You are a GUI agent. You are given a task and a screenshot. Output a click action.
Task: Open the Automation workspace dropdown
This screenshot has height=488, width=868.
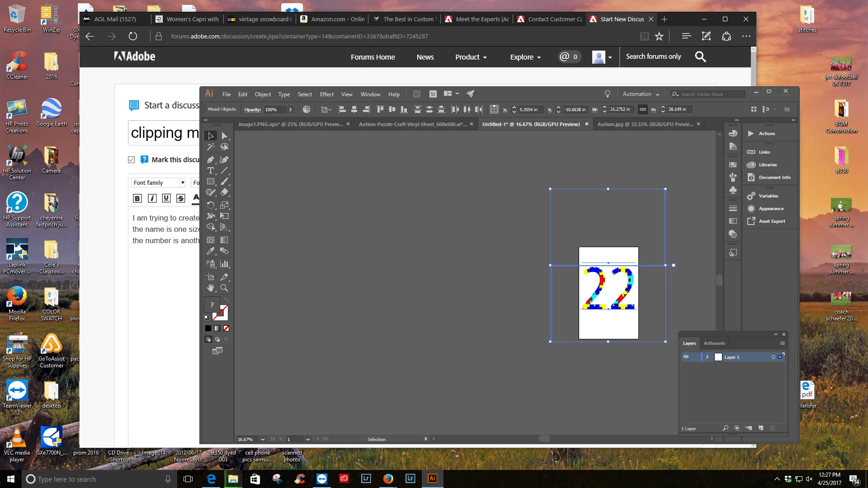pos(641,94)
